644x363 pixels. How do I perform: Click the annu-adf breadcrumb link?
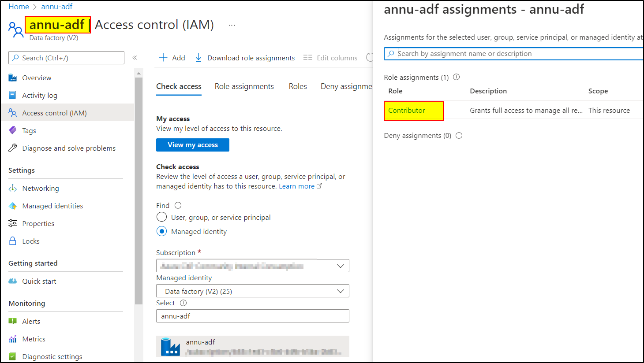click(57, 7)
